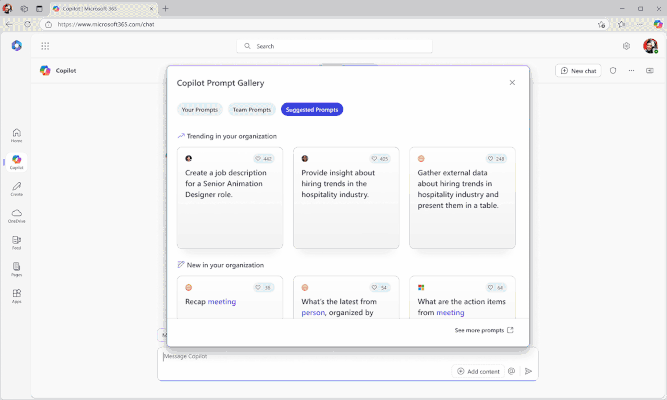Click the Microsoft 365 Copilot logo
The height and width of the screenshot is (400, 667).
17,46
